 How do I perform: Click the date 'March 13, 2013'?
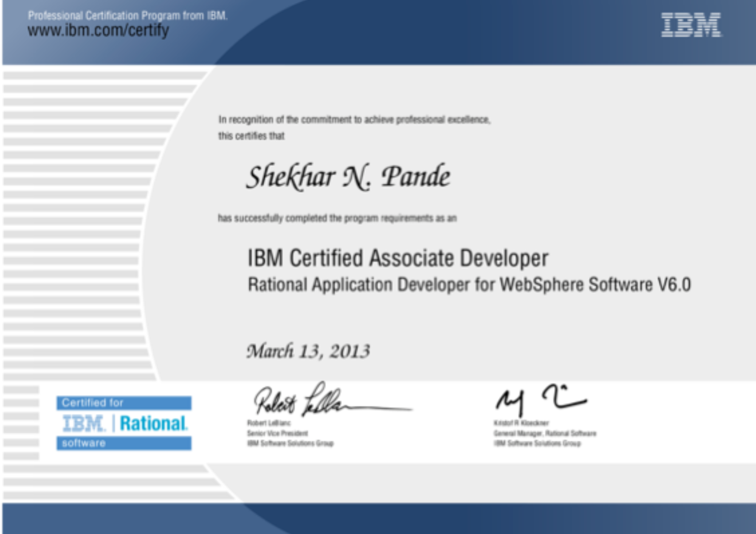click(308, 351)
